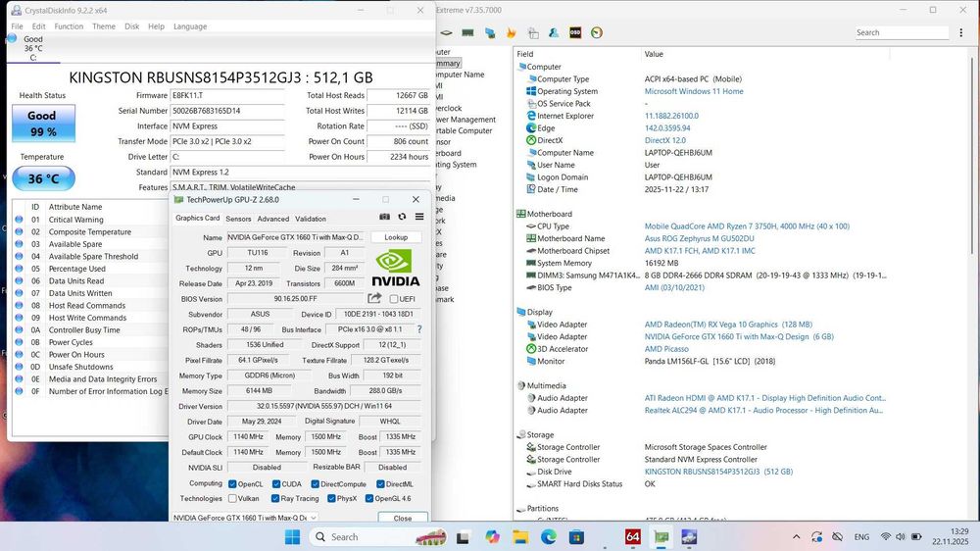The width and height of the screenshot is (980, 551).
Task: Click the blue networked computers icon in AIDA64 toolbar
Action: [490, 32]
